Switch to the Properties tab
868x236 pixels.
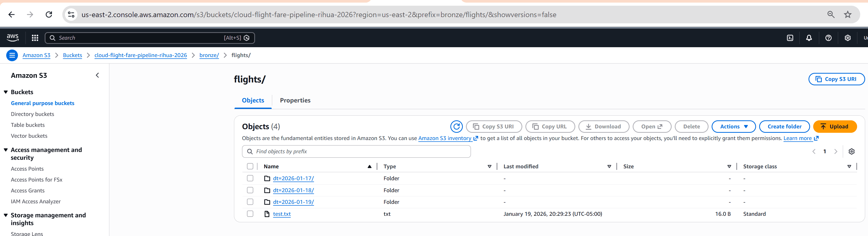(295, 100)
